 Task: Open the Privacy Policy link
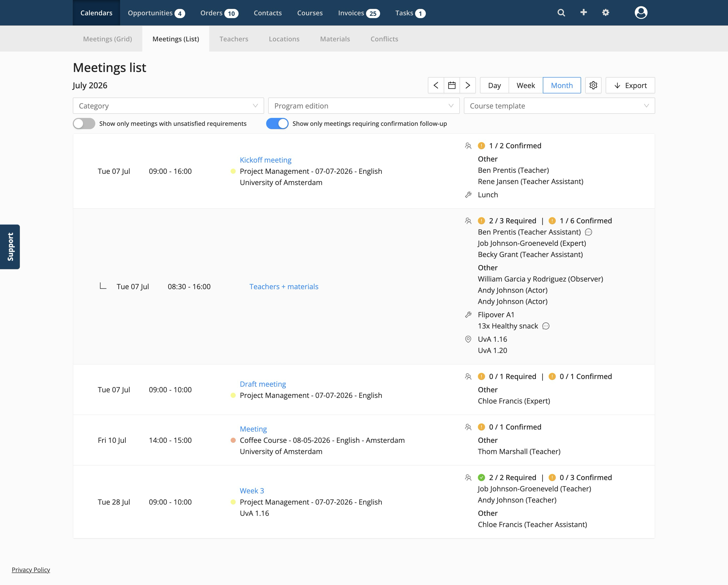(31, 569)
